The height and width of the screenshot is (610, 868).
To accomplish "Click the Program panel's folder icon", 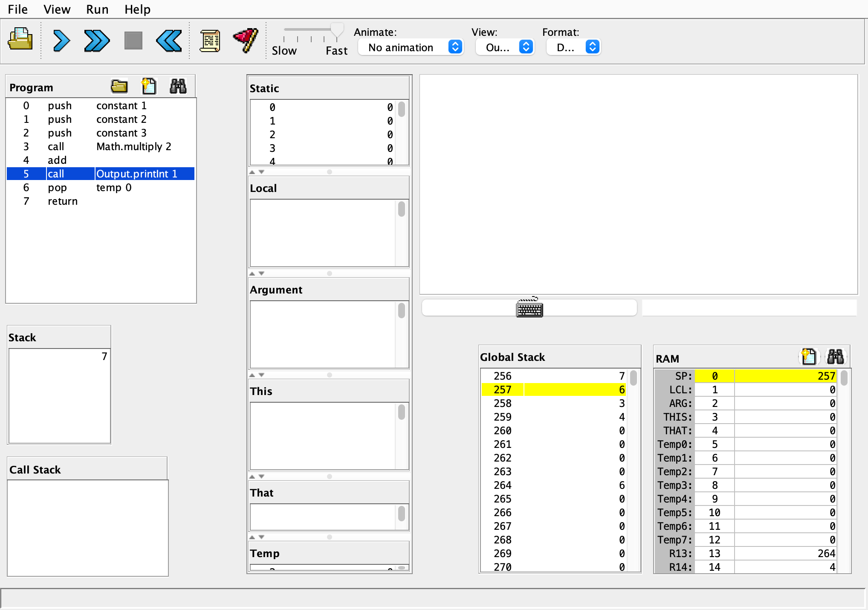I will [119, 87].
